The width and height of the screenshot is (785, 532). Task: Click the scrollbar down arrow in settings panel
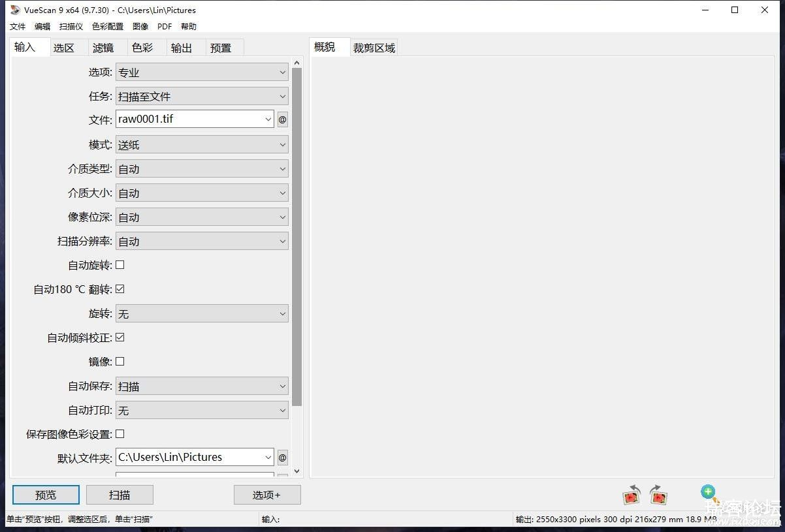(x=297, y=471)
